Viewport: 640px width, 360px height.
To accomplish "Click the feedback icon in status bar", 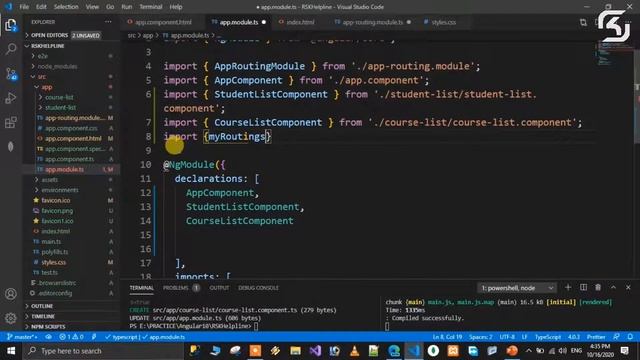I will click(616, 337).
